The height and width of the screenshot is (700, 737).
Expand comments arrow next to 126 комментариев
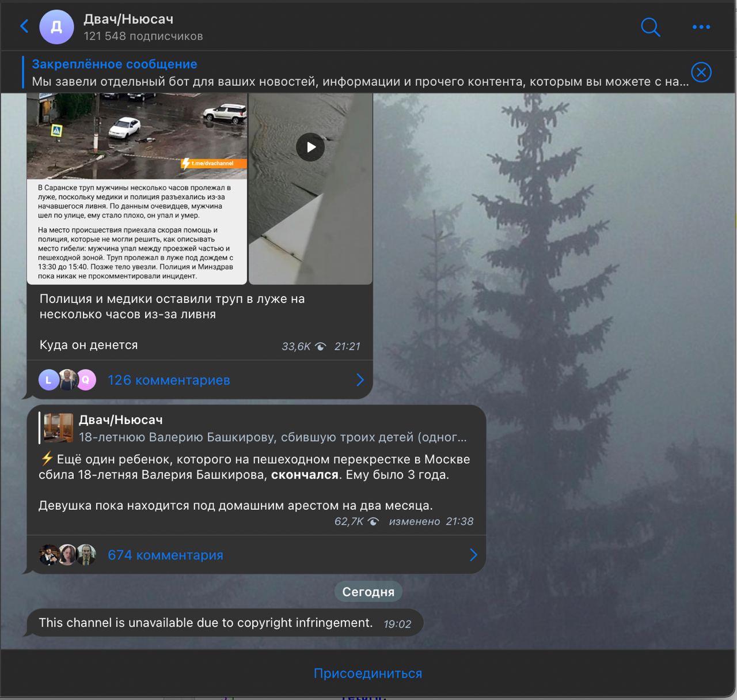coord(360,380)
